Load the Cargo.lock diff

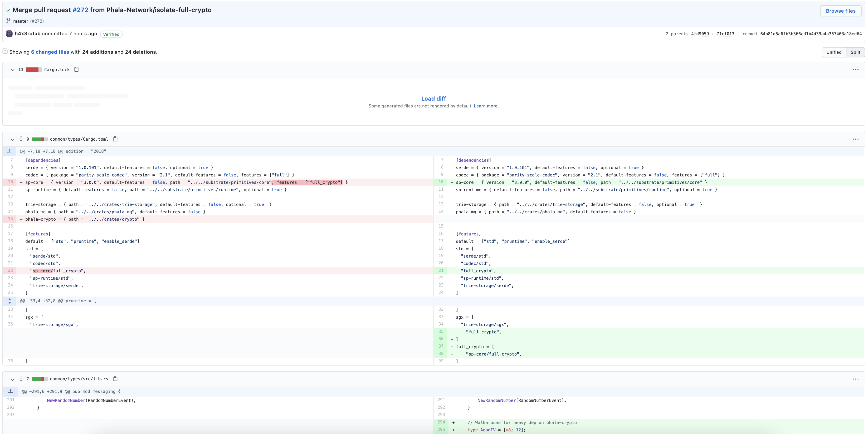433,99
